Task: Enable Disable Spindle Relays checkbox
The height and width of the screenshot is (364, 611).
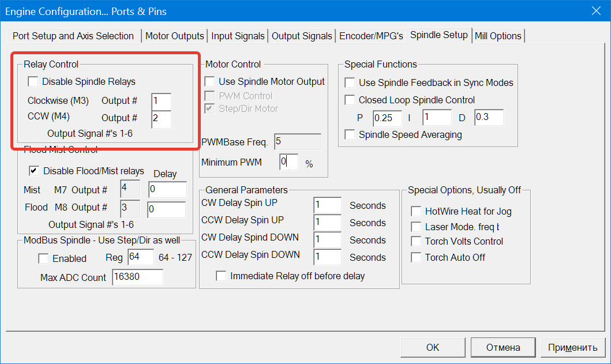Action: coord(33,82)
